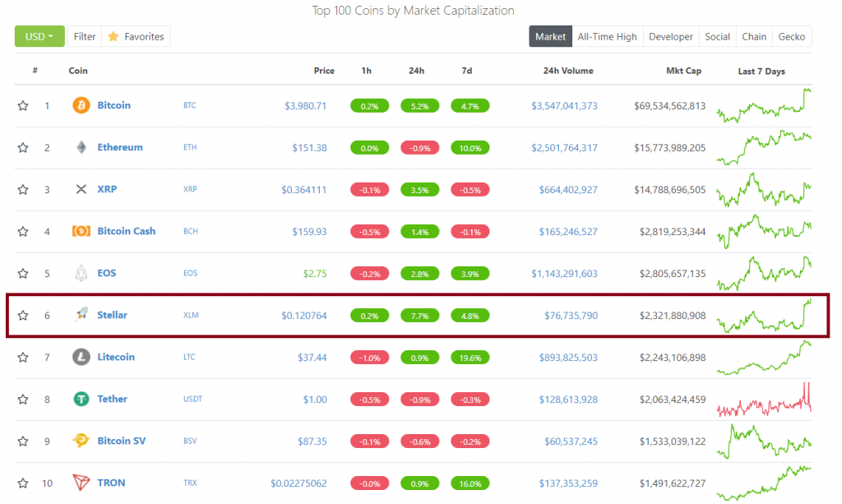
Task: Click the TRON red logo icon
Action: pyautogui.click(x=81, y=483)
